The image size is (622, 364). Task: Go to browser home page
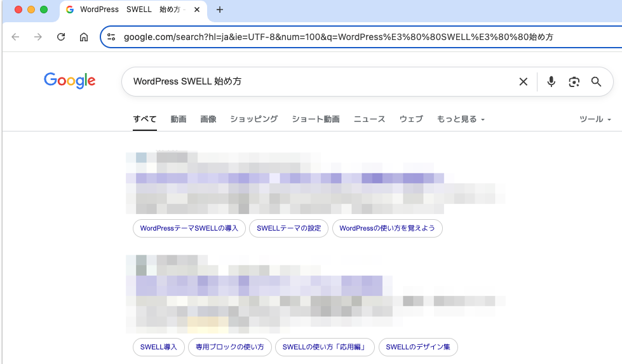84,37
